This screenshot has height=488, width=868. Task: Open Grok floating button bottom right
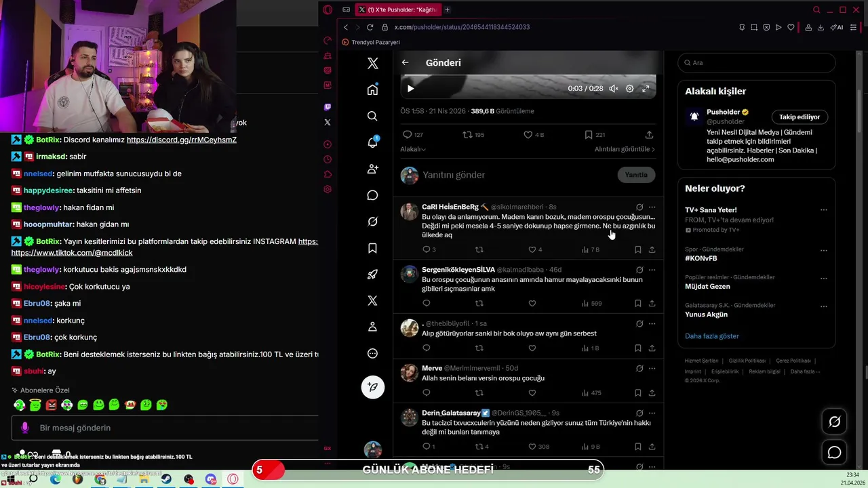click(835, 422)
